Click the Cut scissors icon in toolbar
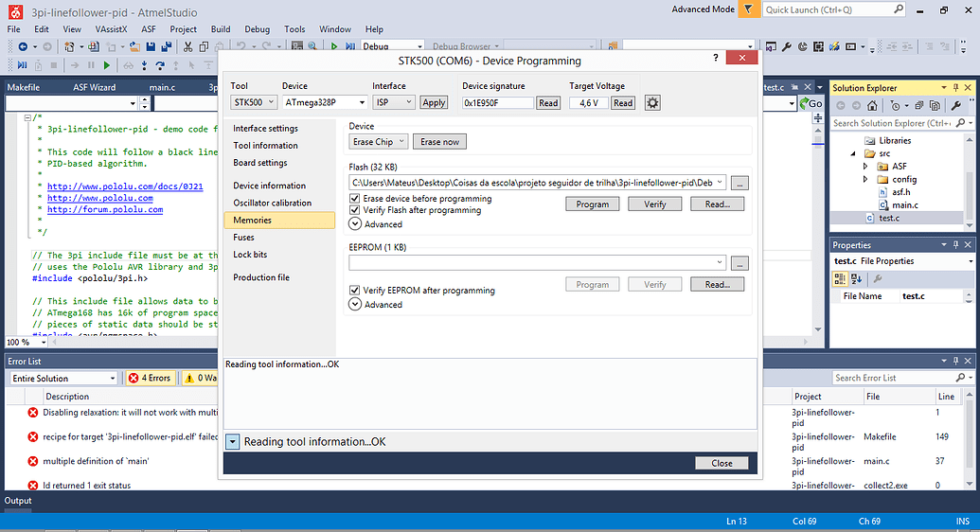980x532 pixels. (189, 46)
